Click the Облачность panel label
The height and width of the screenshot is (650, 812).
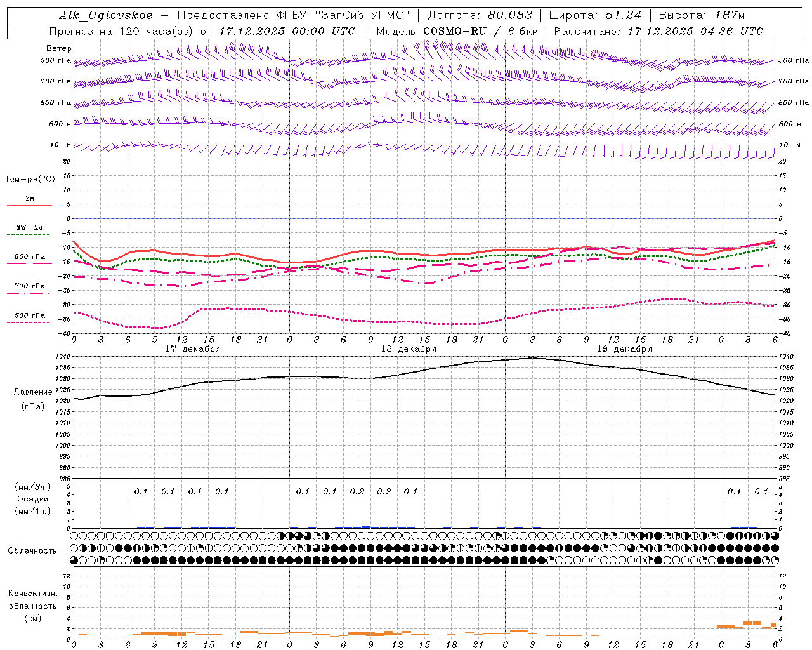point(32,551)
